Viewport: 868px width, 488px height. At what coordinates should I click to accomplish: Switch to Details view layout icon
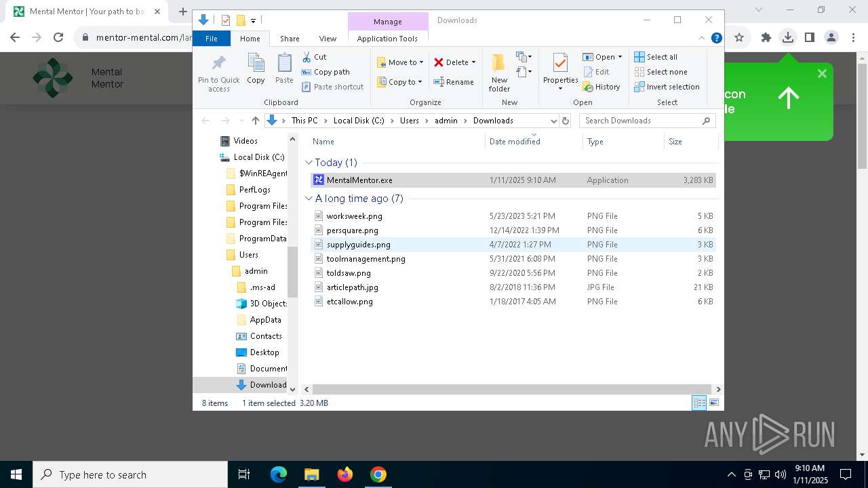click(699, 403)
